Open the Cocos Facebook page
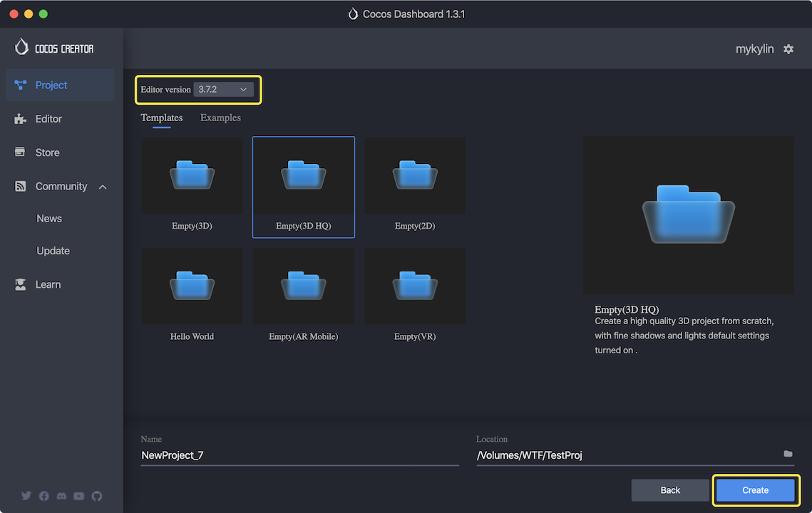 pyautogui.click(x=43, y=496)
